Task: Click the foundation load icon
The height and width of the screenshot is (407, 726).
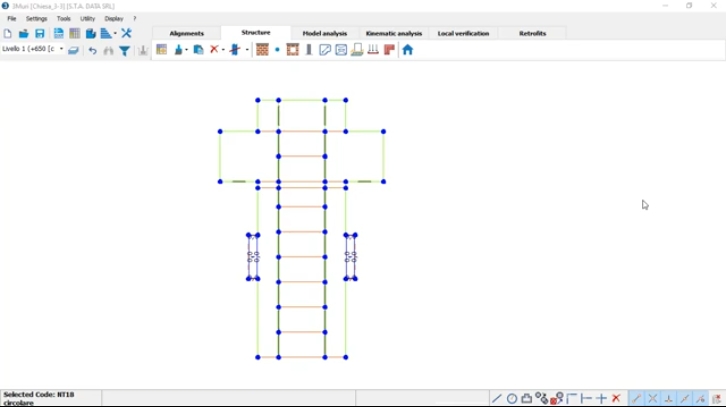Action: tap(357, 50)
